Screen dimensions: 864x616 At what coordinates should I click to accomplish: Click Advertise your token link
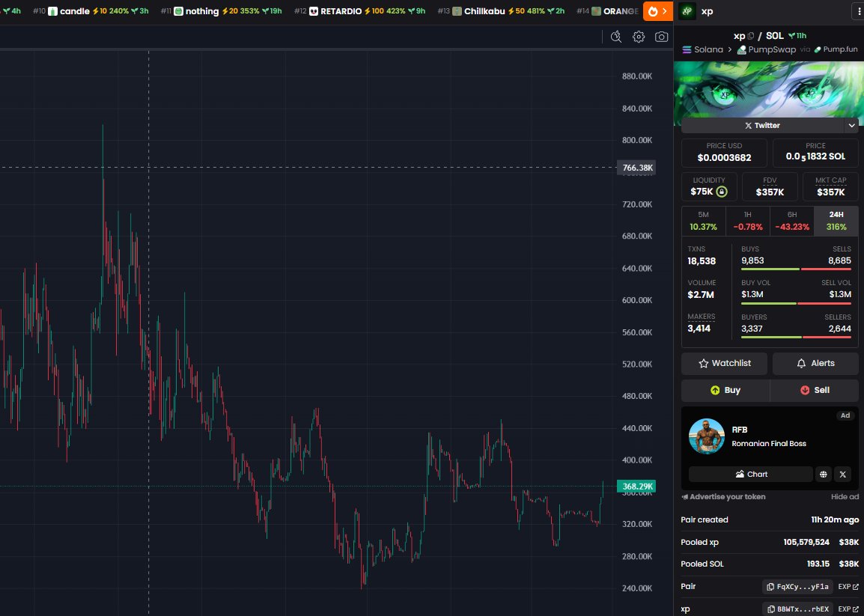click(723, 497)
